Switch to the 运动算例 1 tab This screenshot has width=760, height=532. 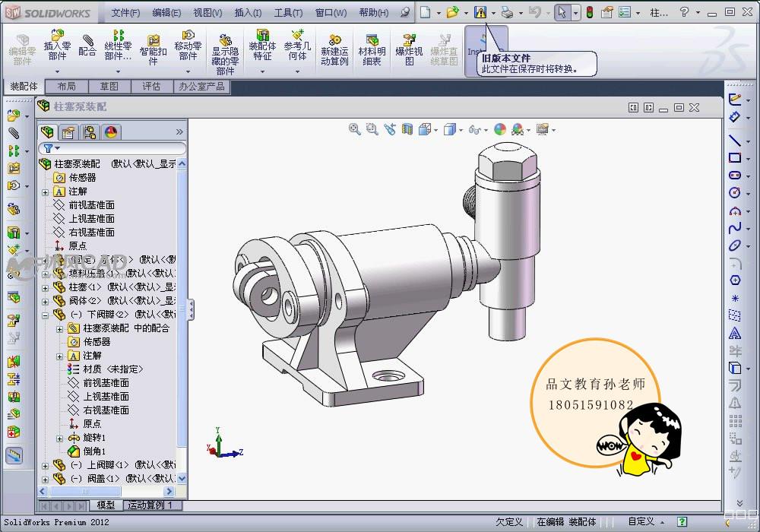click(x=150, y=505)
